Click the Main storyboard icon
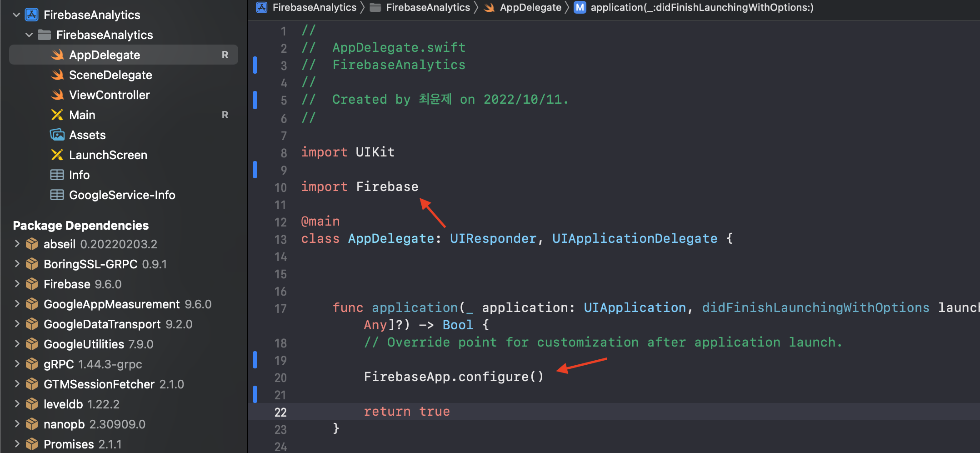 point(57,115)
